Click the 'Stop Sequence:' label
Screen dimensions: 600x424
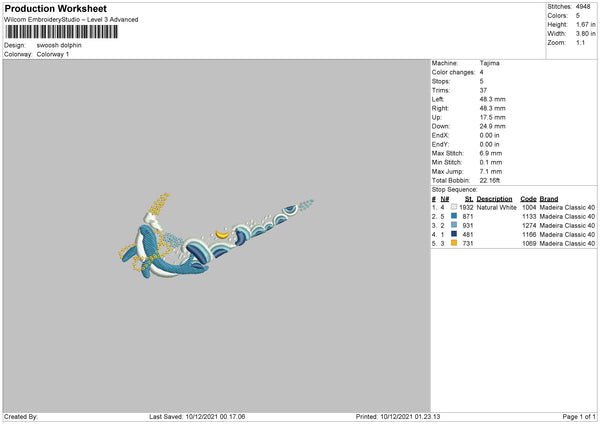[455, 189]
